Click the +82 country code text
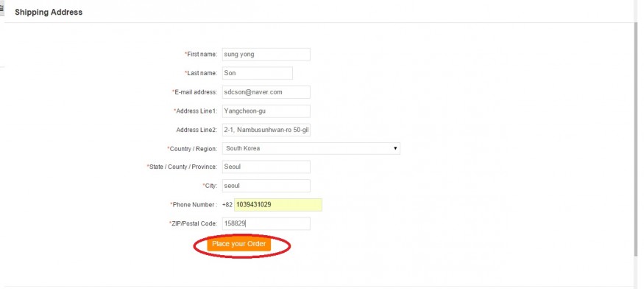Viewport: 644px width, 289px height. 227,205
